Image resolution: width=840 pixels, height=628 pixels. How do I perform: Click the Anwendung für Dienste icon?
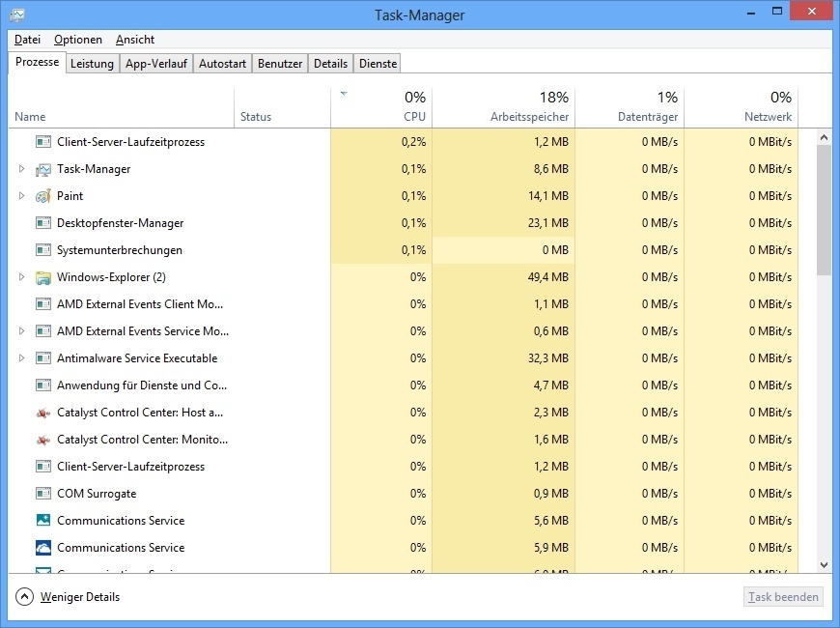pyautogui.click(x=43, y=385)
